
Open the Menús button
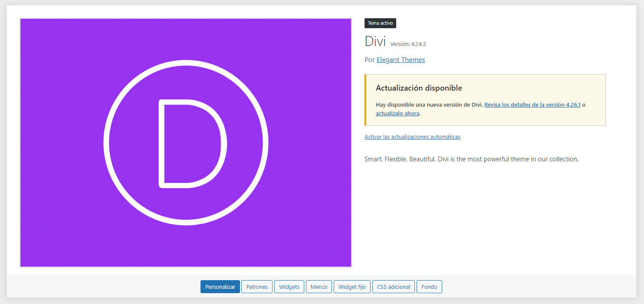(x=319, y=287)
